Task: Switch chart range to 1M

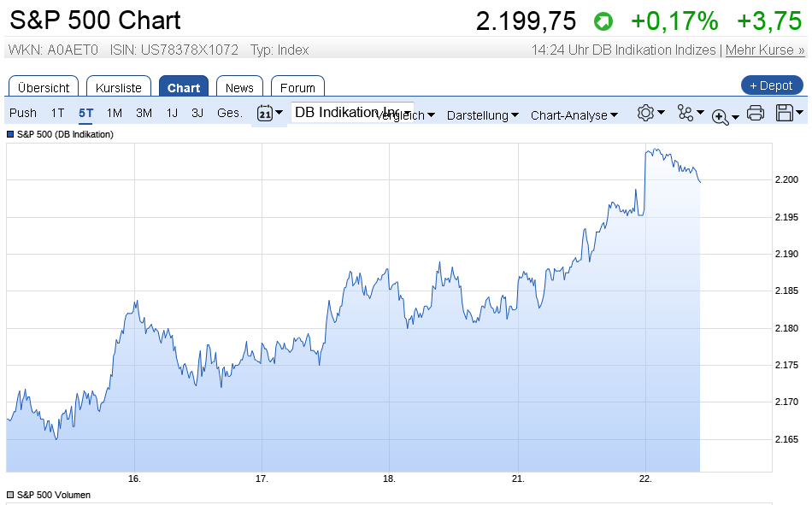Action: 115,113
